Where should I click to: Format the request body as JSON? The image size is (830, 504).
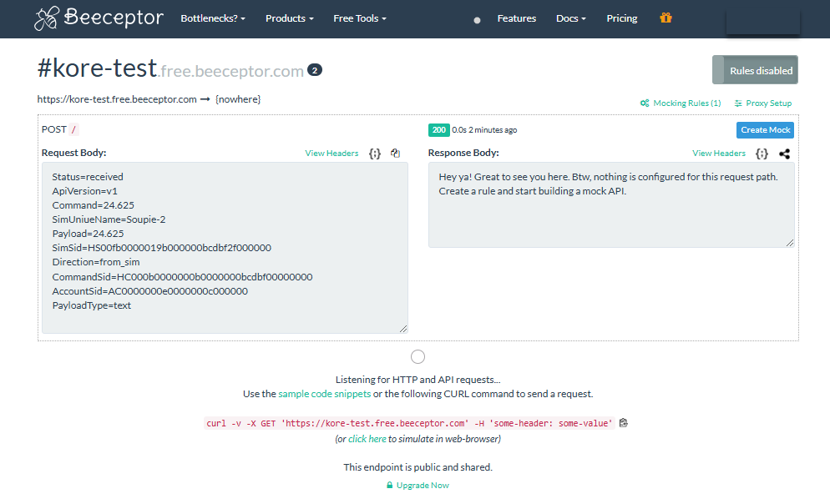375,154
